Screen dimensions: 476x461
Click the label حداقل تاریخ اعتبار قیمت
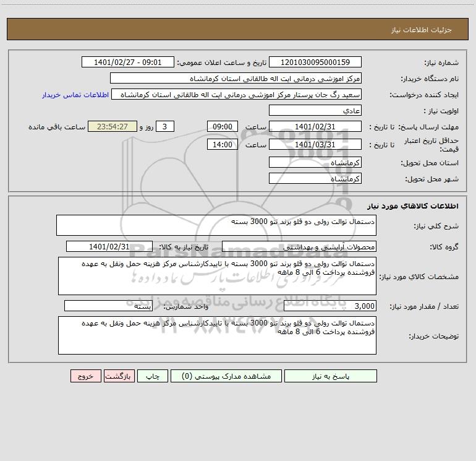(x=431, y=145)
